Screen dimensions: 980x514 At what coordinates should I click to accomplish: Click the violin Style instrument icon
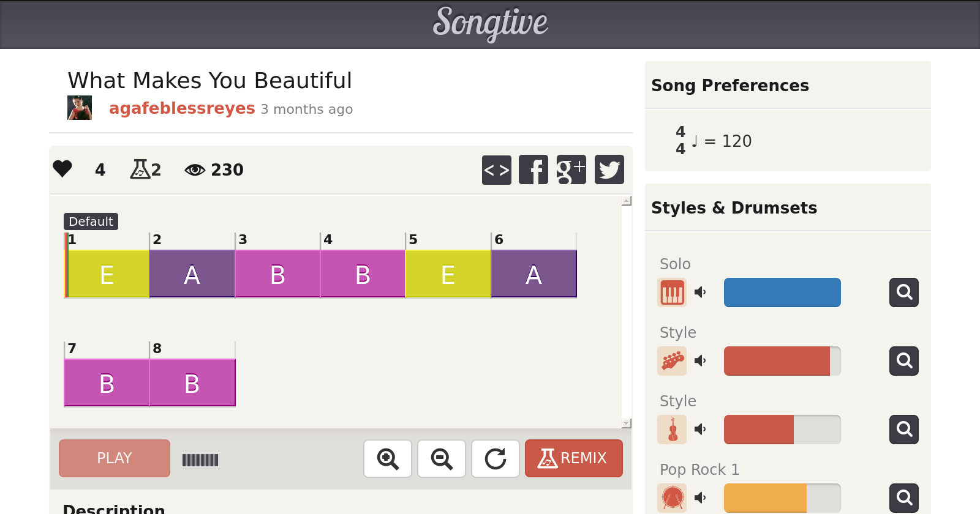tap(672, 430)
